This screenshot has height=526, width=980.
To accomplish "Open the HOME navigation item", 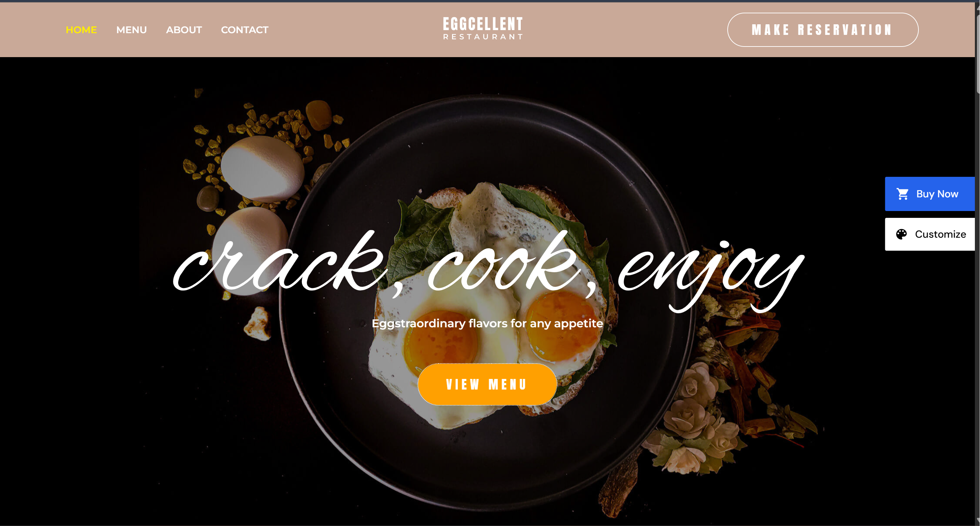I will [x=81, y=30].
